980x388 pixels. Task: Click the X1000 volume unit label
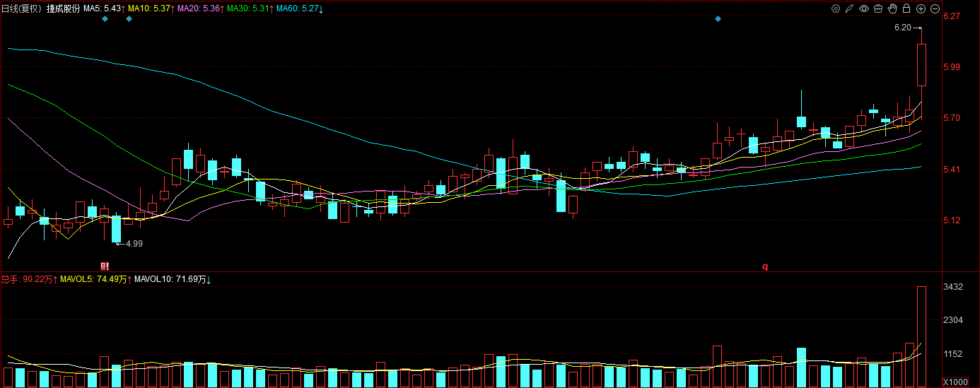956,382
